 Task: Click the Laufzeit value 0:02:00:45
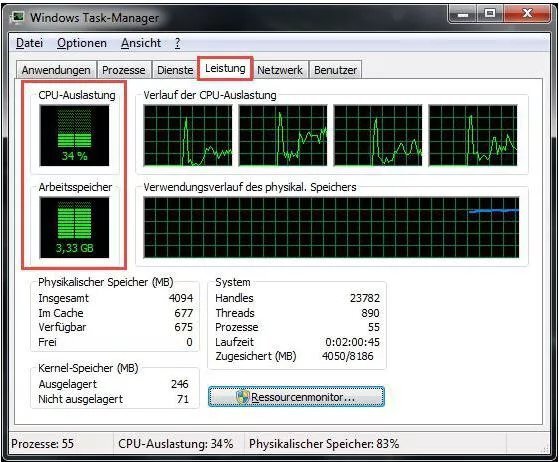tap(352, 342)
